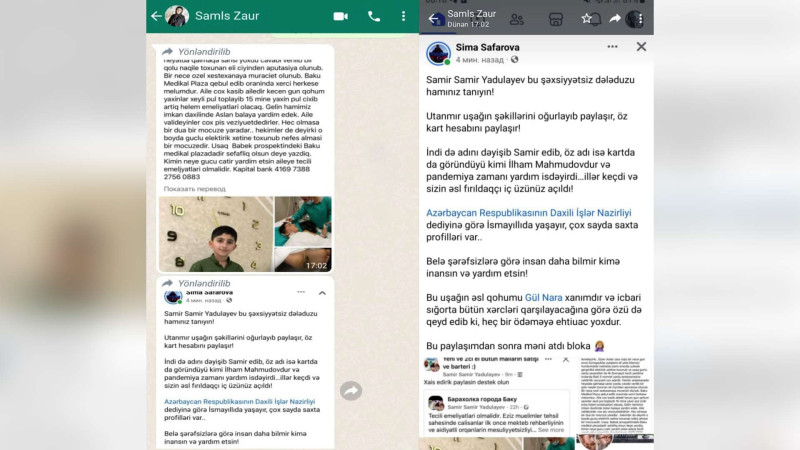The image size is (800, 450).
Task: Open three-dots menu on the embedded Samir Yadulayev post
Action: tap(548, 359)
